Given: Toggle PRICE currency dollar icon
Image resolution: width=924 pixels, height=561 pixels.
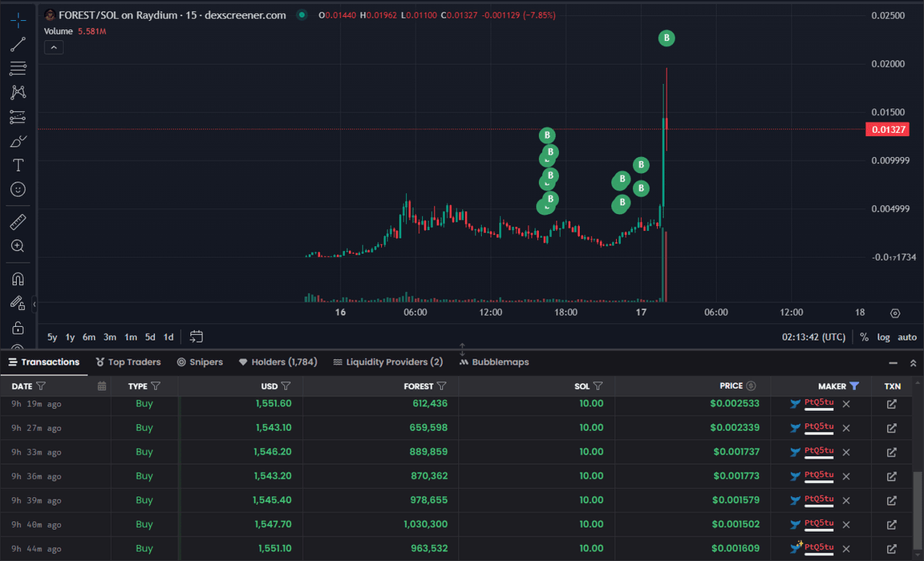Looking at the screenshot, I should (x=751, y=386).
